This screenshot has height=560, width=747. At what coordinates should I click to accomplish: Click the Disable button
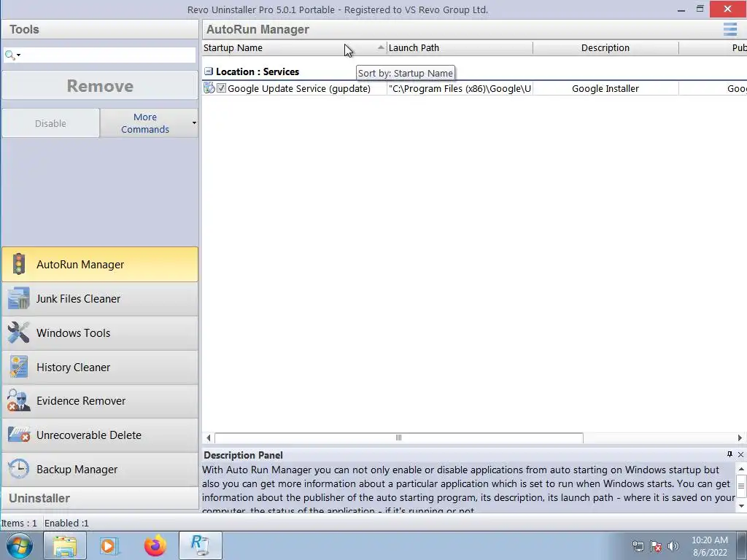click(x=50, y=123)
